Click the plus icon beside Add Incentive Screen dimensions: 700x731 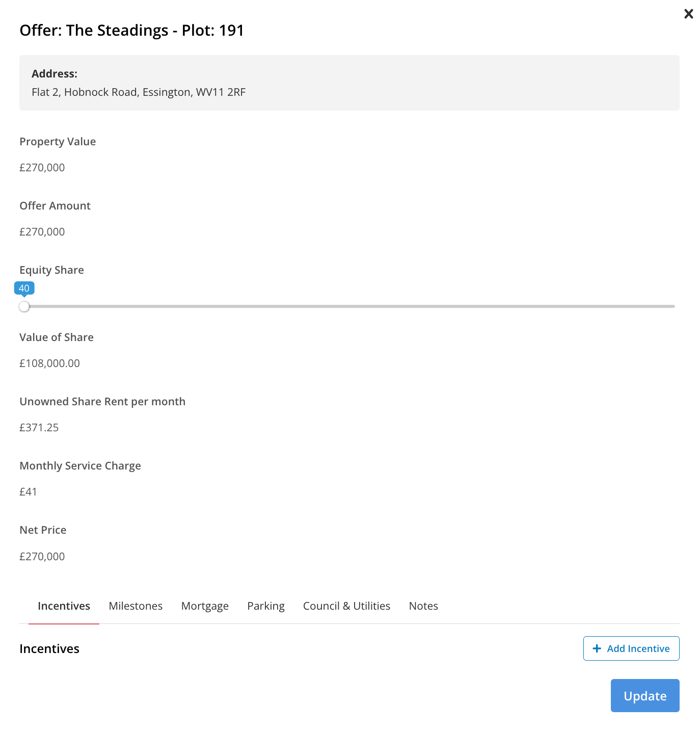597,648
